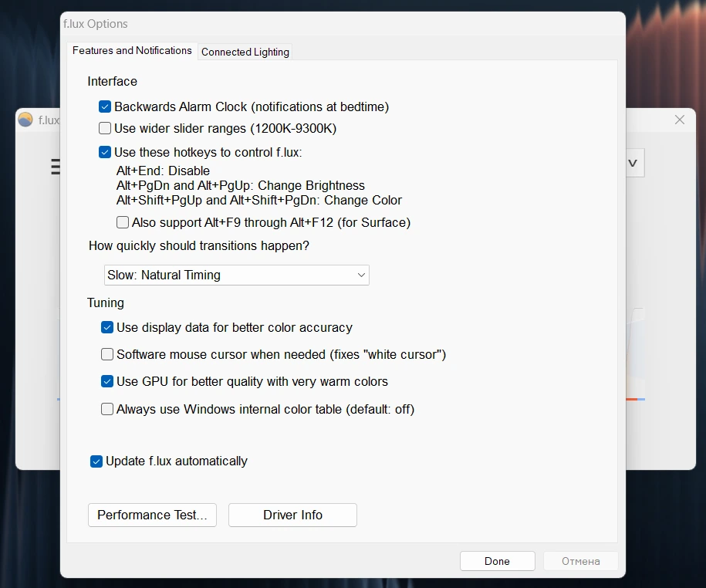
Task: Toggle Use display data for color accuracy
Action: point(107,327)
